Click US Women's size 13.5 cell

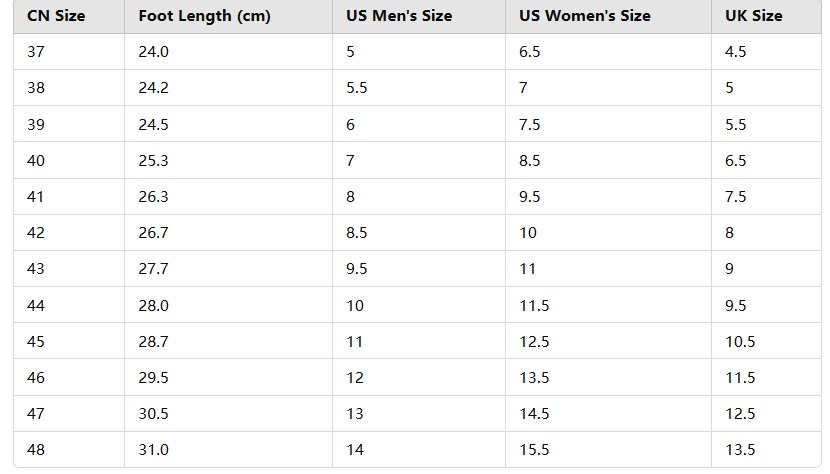click(608, 377)
